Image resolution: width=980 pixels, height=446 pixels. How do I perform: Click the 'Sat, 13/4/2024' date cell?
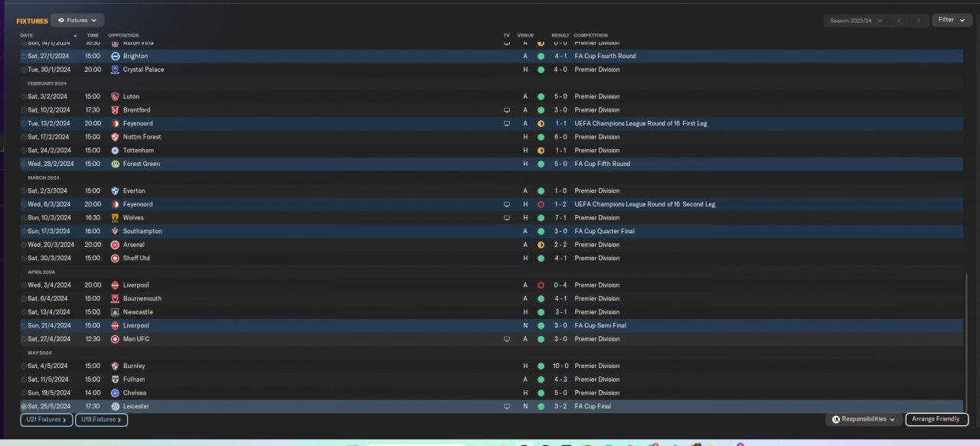click(47, 312)
